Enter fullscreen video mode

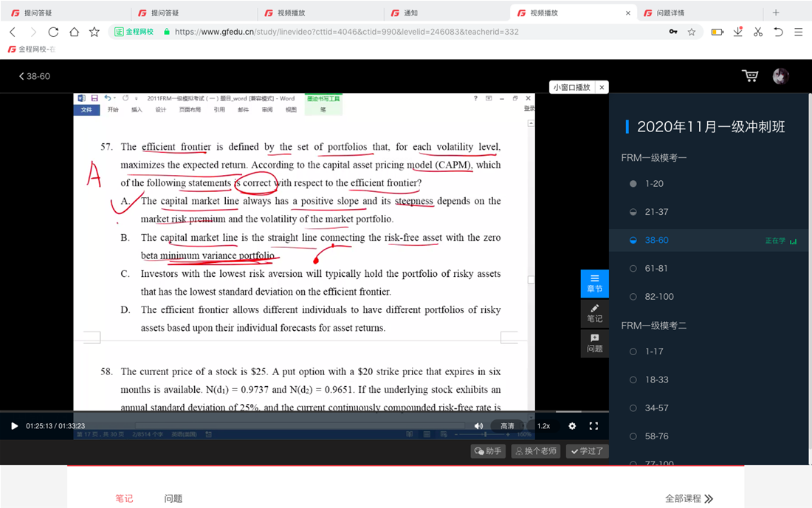[x=593, y=426]
